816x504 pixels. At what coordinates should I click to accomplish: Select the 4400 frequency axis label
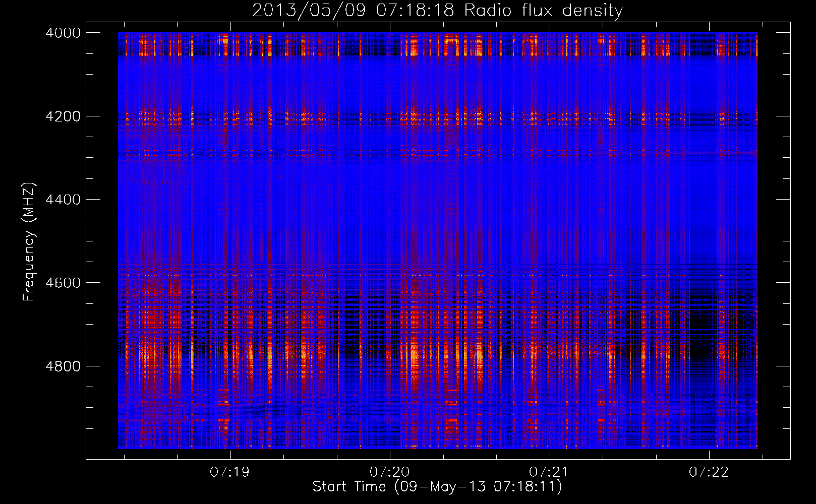63,200
